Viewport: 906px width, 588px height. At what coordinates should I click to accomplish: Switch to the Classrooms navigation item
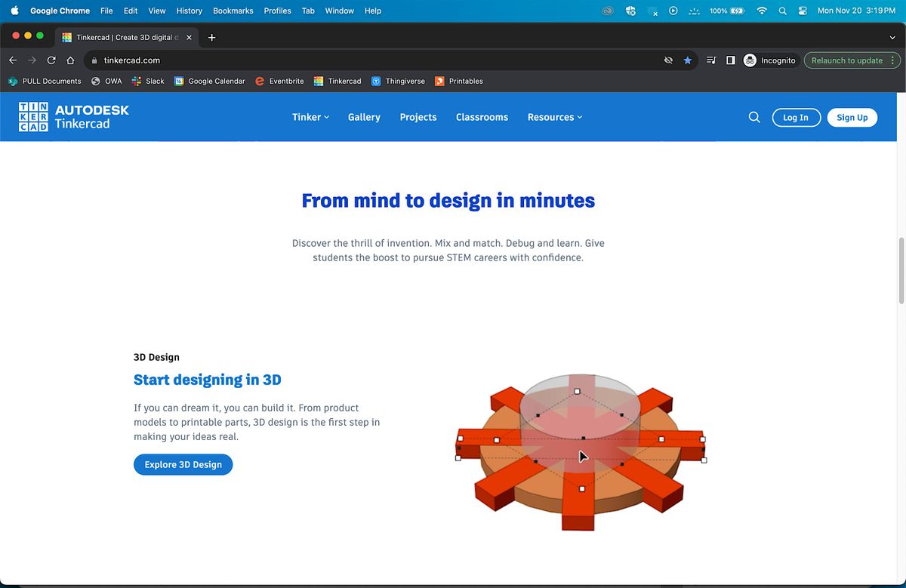click(482, 117)
